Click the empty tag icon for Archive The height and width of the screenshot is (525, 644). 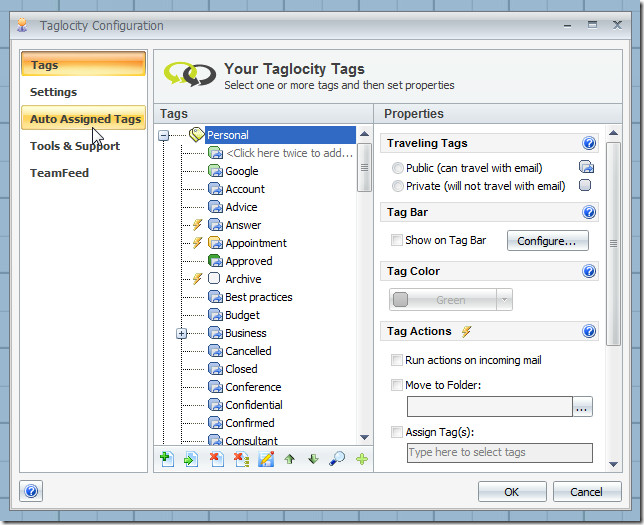tap(214, 279)
